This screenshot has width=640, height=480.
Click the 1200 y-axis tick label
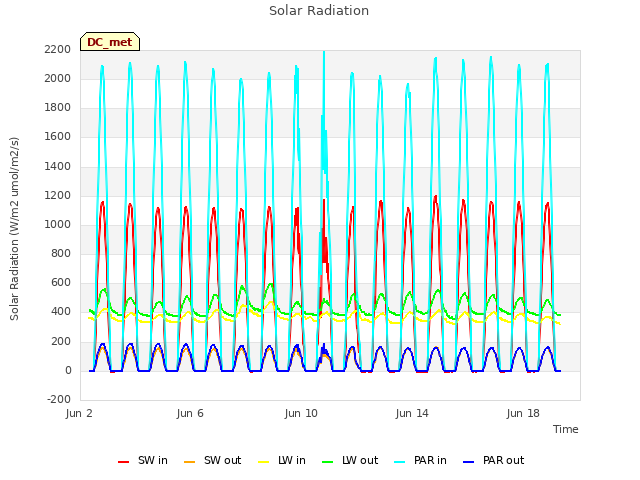58,196
